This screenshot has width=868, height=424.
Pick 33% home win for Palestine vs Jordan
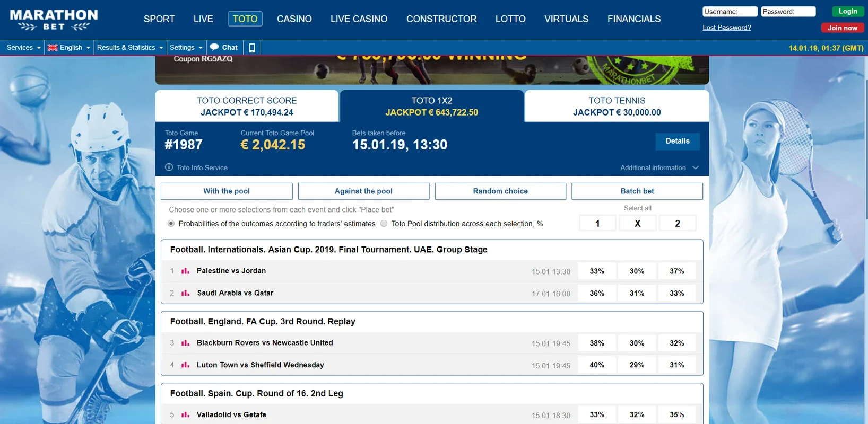pos(597,271)
